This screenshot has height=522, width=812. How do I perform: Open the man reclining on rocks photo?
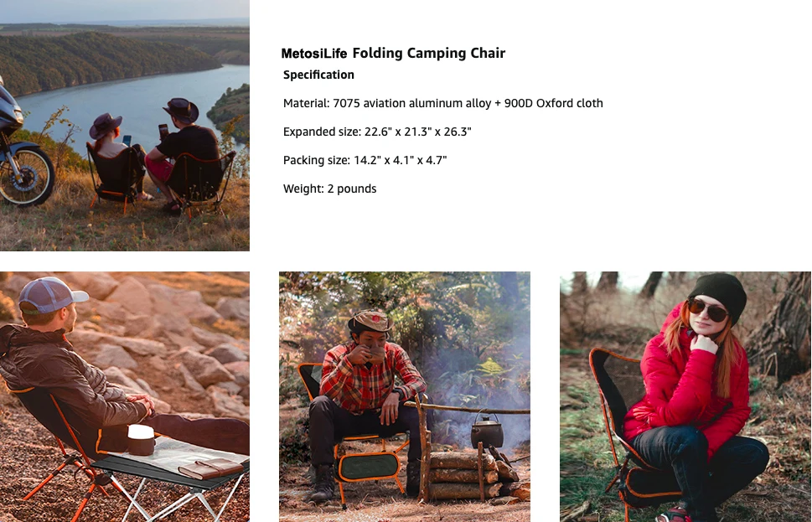coord(124,396)
